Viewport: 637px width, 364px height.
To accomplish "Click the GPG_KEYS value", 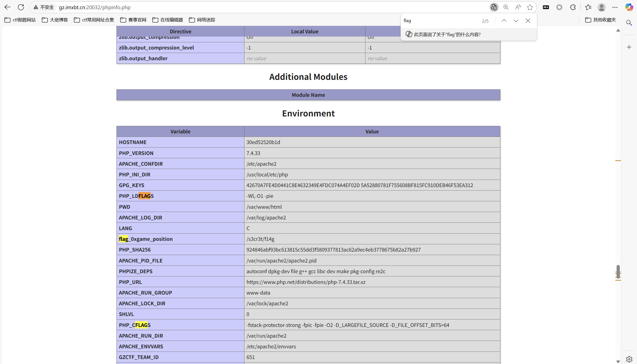I will 360,185.
